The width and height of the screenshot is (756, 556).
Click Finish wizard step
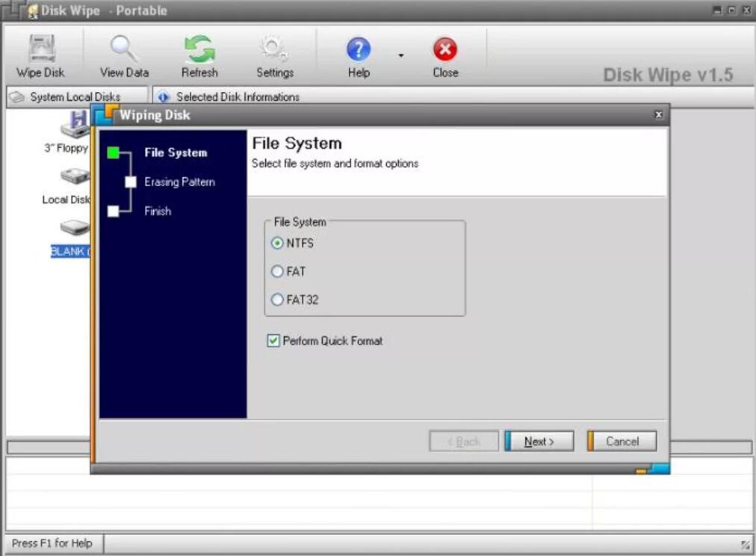[x=158, y=211]
